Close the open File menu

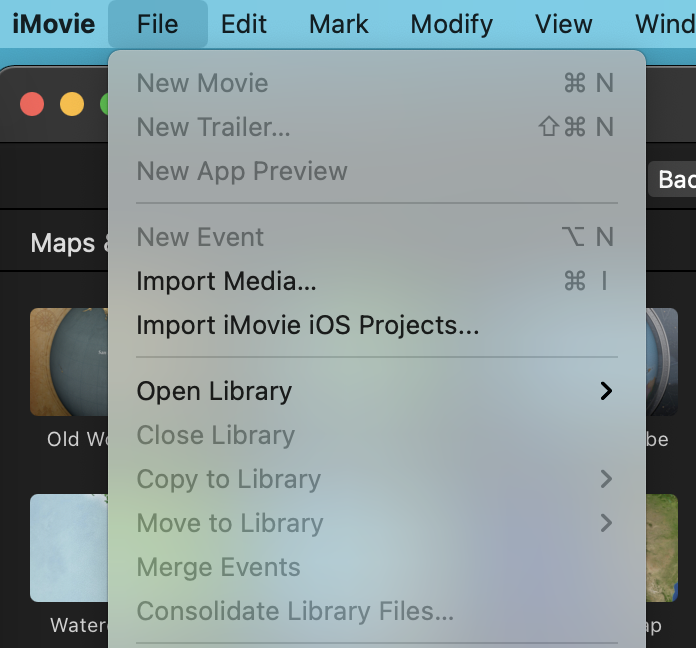pyautogui.click(x=158, y=23)
